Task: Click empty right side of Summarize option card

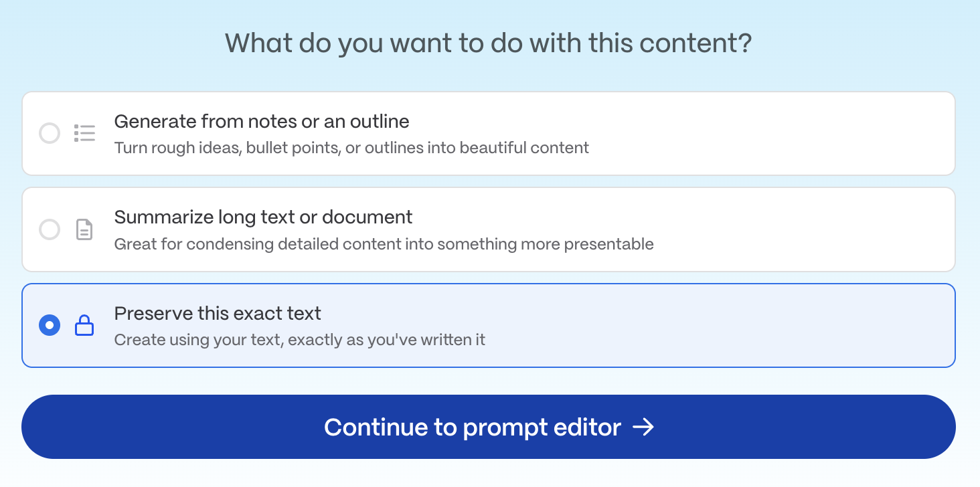Action: pos(803,229)
